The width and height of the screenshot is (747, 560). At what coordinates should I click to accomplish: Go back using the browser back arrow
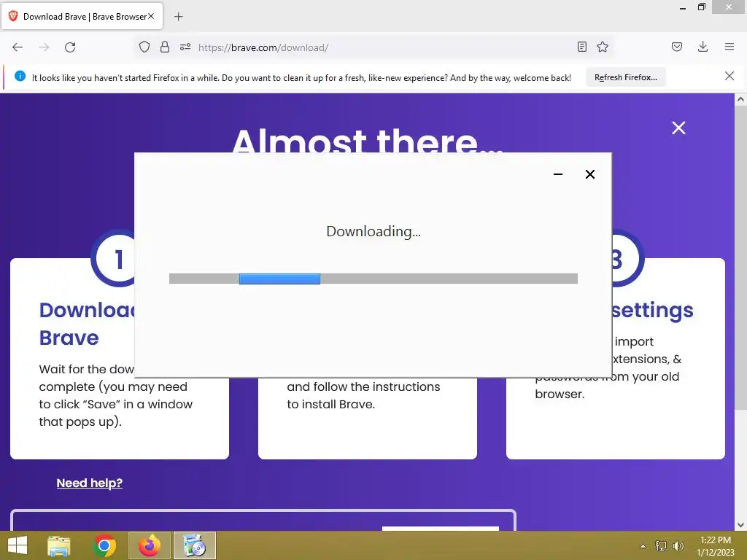point(18,47)
